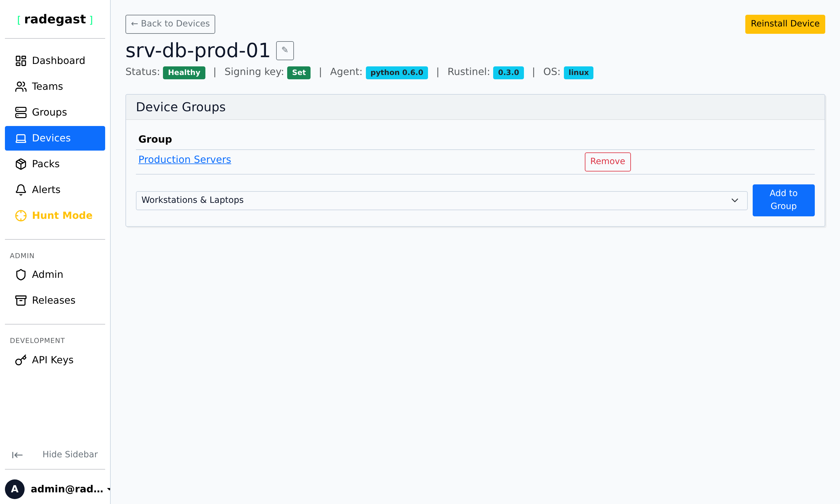The width and height of the screenshot is (840, 504).
Task: Click the Device Groups panel header
Action: pyautogui.click(x=475, y=107)
